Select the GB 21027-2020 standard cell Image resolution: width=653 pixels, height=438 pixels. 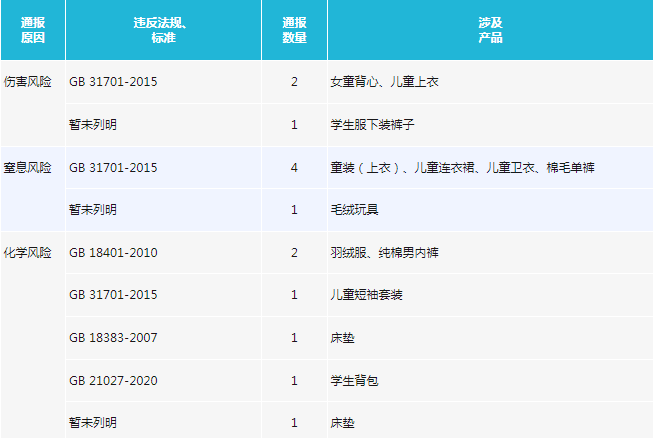[113, 381]
